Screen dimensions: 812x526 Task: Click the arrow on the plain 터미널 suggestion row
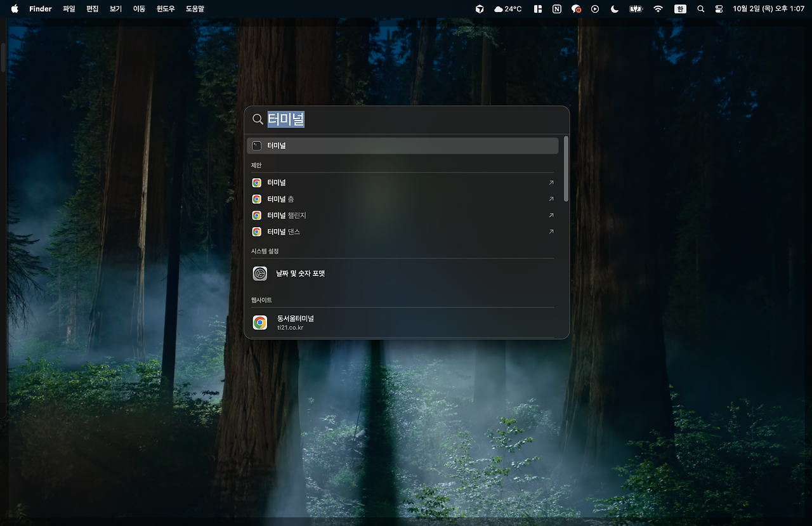pyautogui.click(x=551, y=182)
